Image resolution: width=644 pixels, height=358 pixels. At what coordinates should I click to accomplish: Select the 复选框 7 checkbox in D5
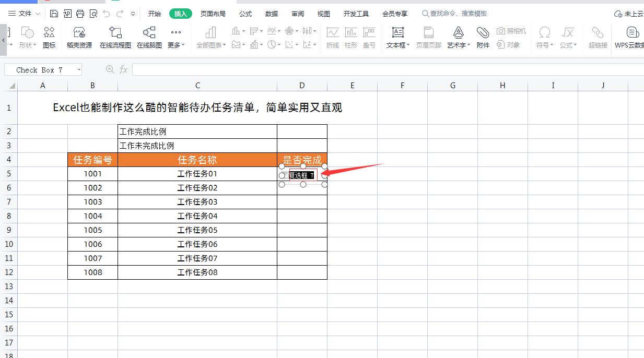click(302, 175)
